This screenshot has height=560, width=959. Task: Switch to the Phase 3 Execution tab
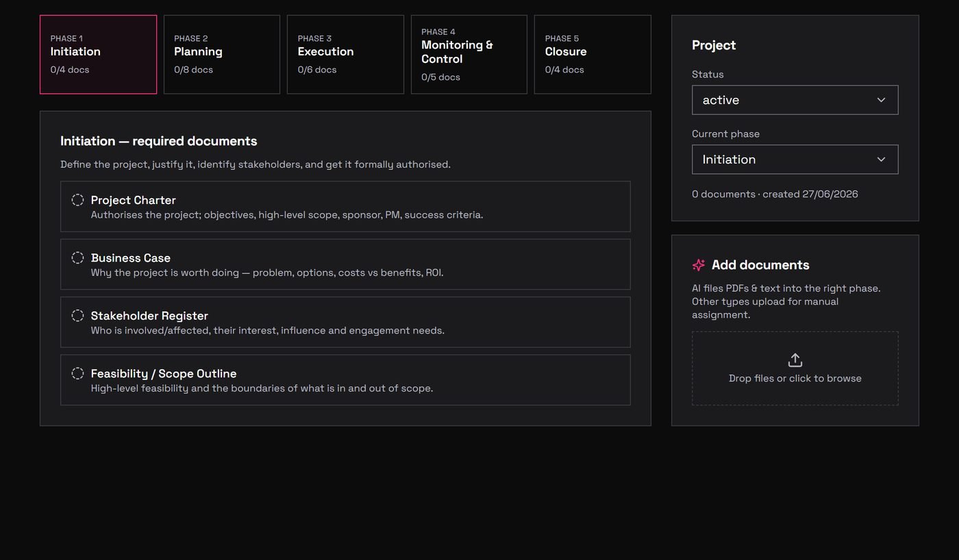point(345,54)
